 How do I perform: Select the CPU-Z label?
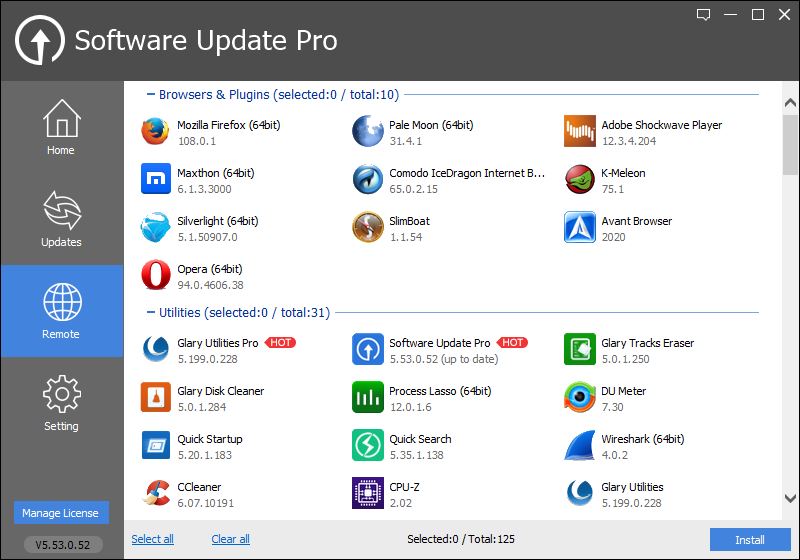404,487
